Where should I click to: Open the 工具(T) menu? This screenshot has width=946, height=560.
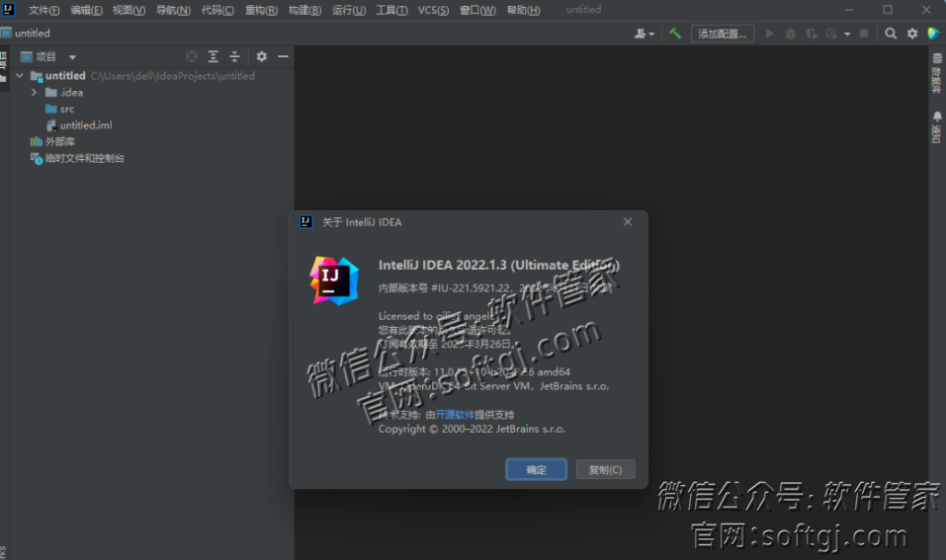[391, 10]
